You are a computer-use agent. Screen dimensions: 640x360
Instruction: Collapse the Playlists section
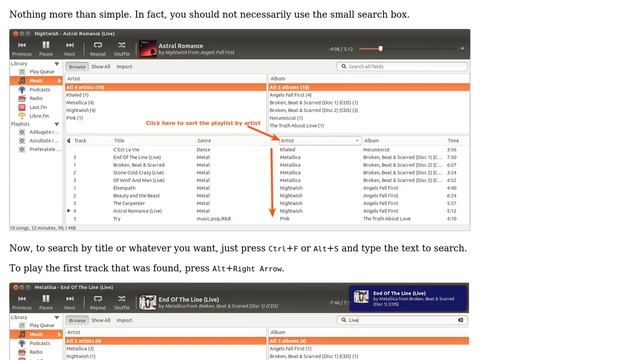(57, 124)
